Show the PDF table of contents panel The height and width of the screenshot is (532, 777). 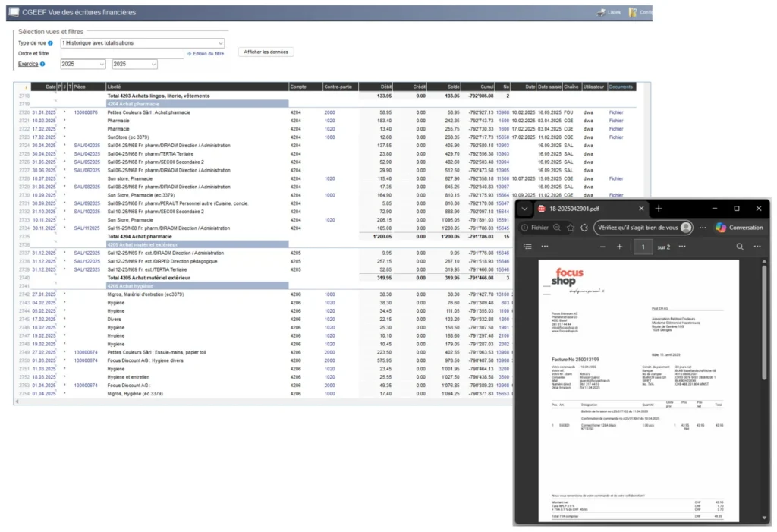tap(528, 247)
